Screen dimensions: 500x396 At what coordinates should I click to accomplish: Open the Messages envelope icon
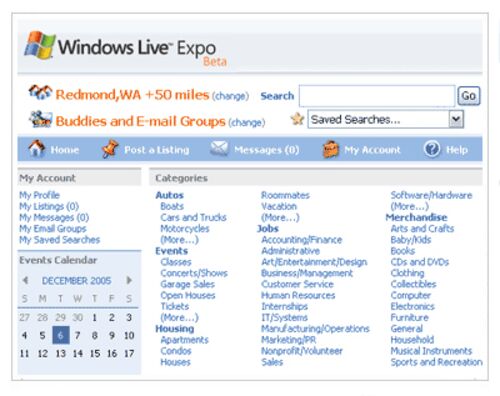pyautogui.click(x=220, y=148)
